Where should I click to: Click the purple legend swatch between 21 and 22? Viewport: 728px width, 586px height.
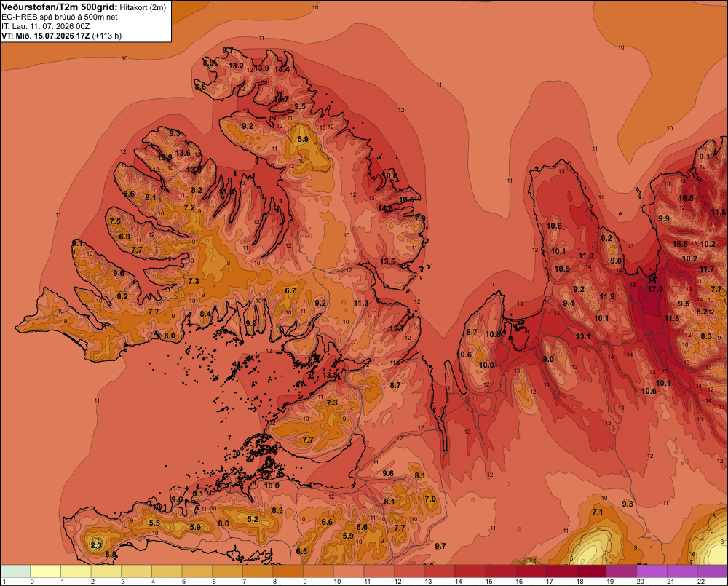tap(683, 571)
